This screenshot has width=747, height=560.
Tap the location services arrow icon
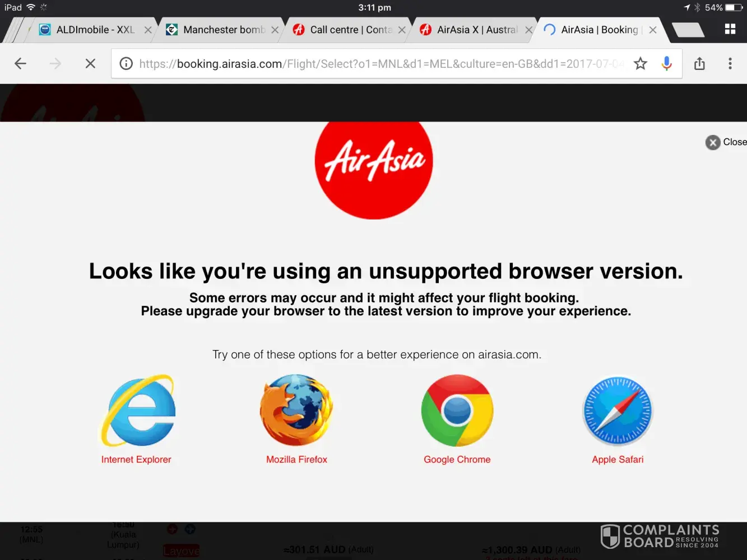[686, 7]
